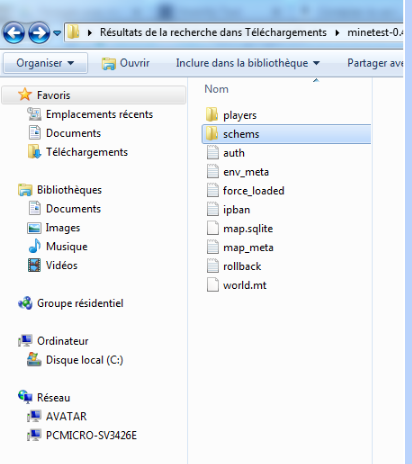Open the PCMICRO-SV3426E network computer
Screen dimensions: 412x464
[x=91, y=435]
